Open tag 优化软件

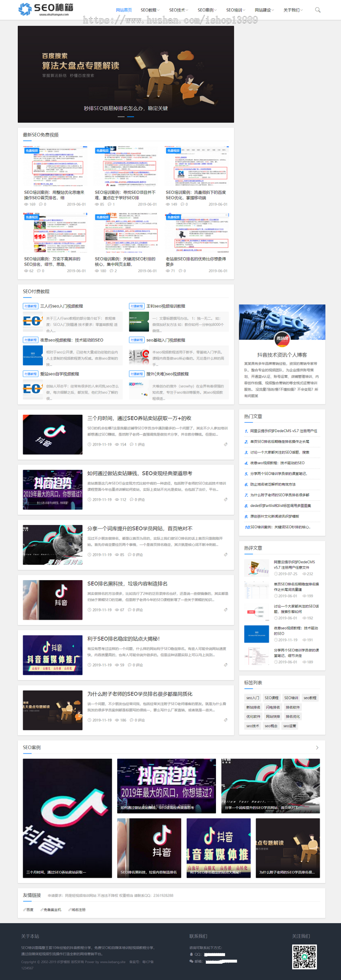pos(253,716)
